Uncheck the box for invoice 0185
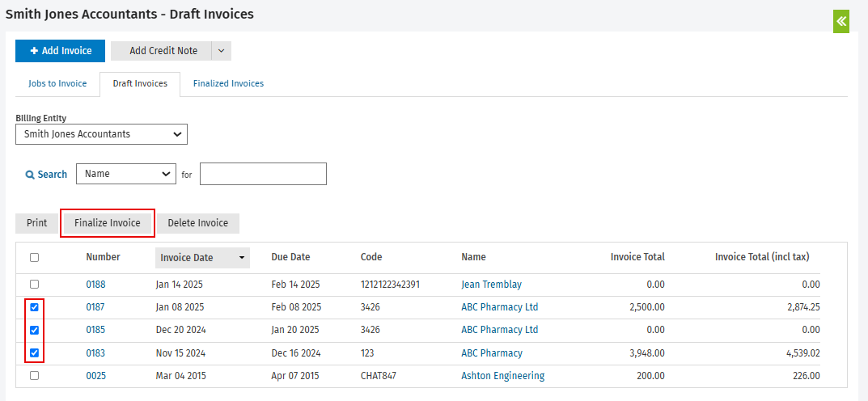 (34, 330)
